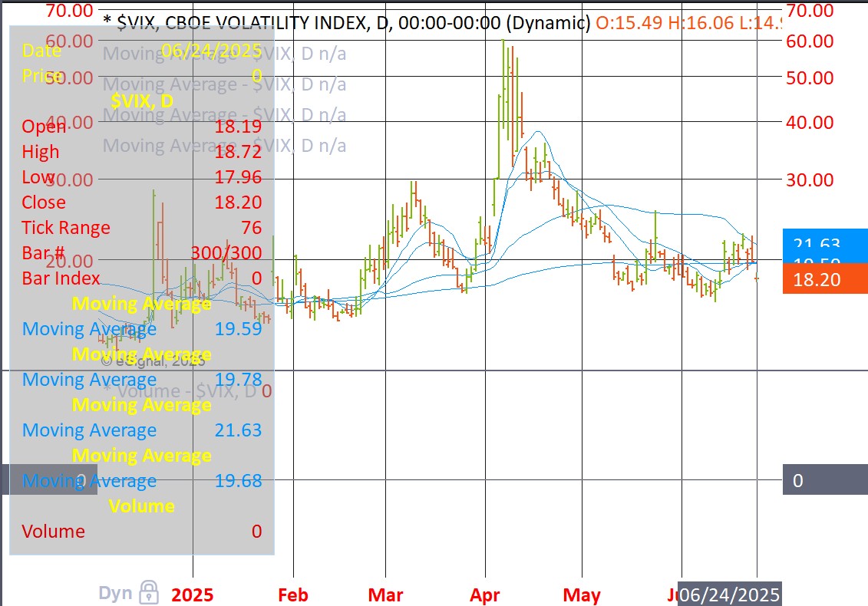Click the 19.78 moving average value
868x606 pixels.
[x=238, y=380]
